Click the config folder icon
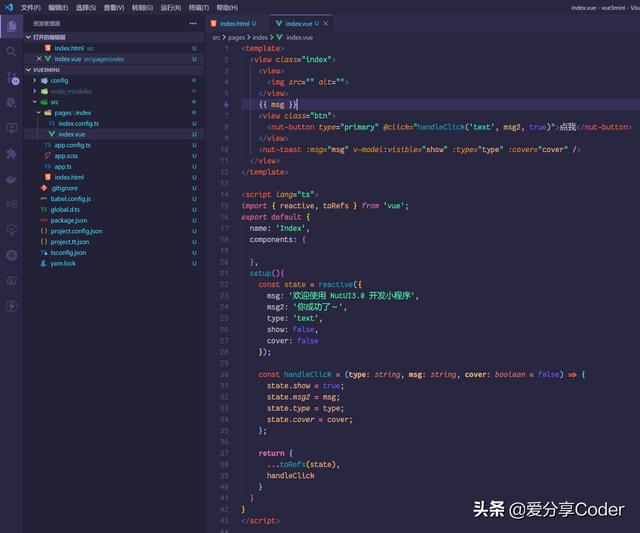The width and height of the screenshot is (640, 533). (x=44, y=81)
